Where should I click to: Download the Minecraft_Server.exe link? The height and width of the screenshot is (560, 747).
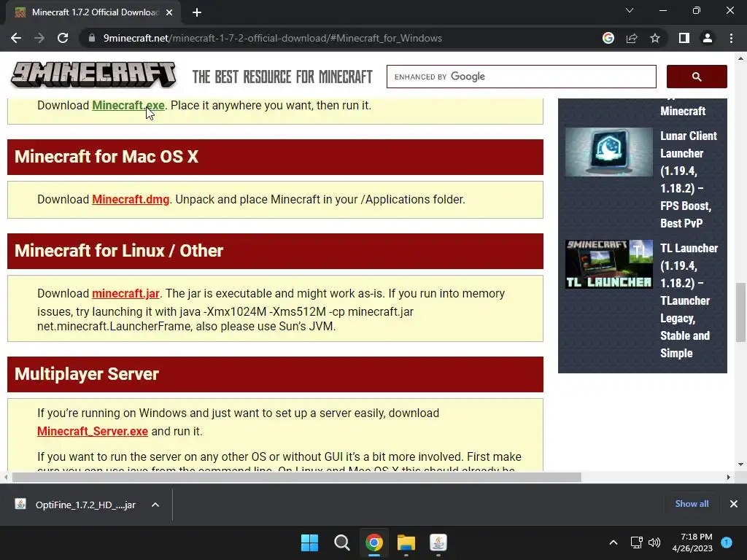tap(93, 432)
